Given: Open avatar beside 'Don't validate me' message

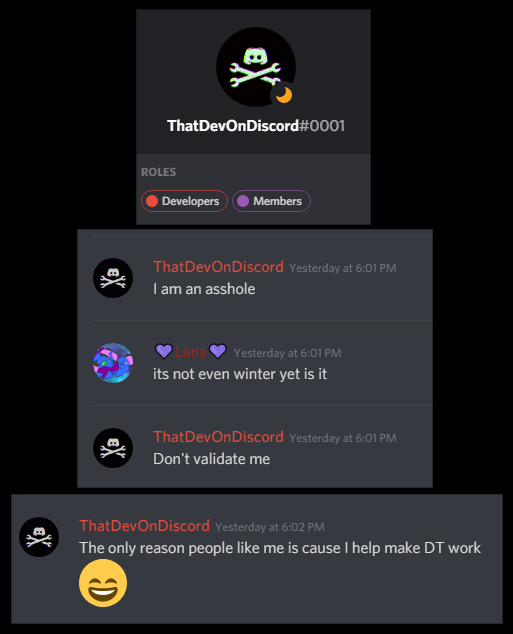Looking at the screenshot, I should [x=113, y=448].
